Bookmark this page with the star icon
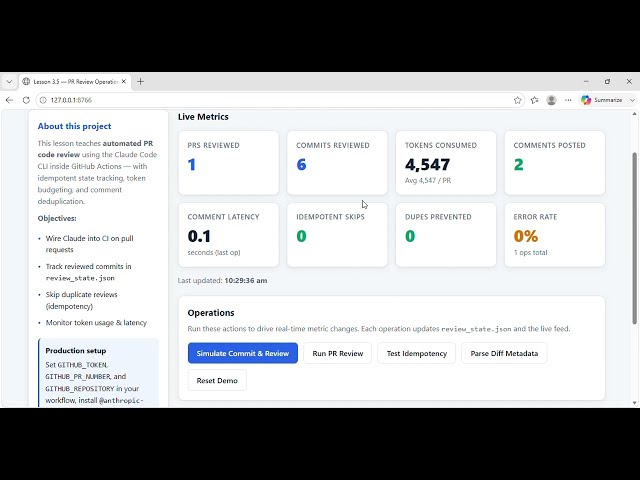Screen dimensions: 640x480 (x=518, y=100)
